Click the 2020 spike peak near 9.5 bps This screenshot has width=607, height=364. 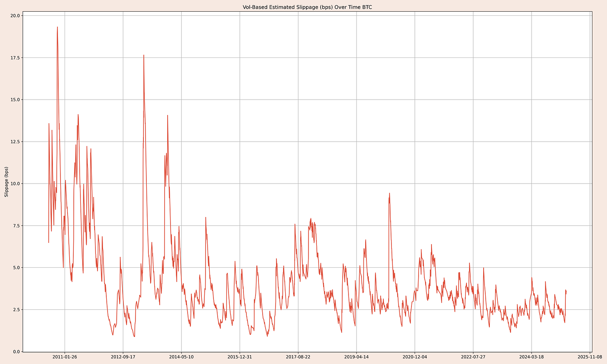389,193
